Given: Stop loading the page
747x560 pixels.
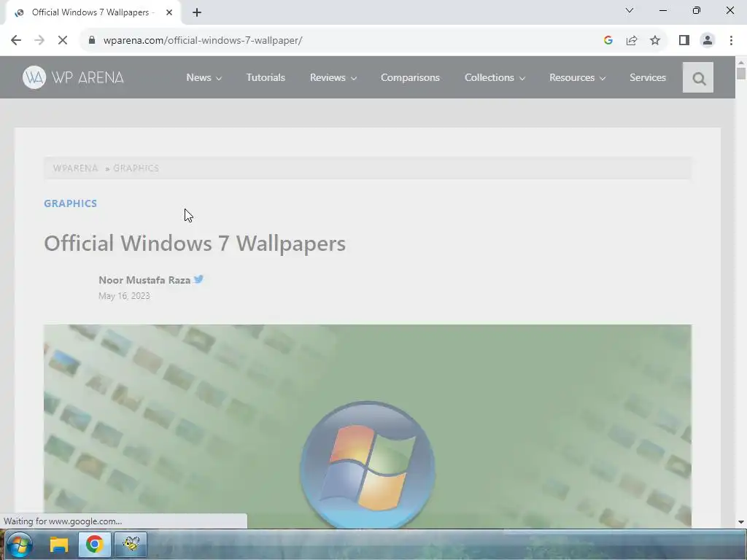Looking at the screenshot, I should [x=63, y=41].
